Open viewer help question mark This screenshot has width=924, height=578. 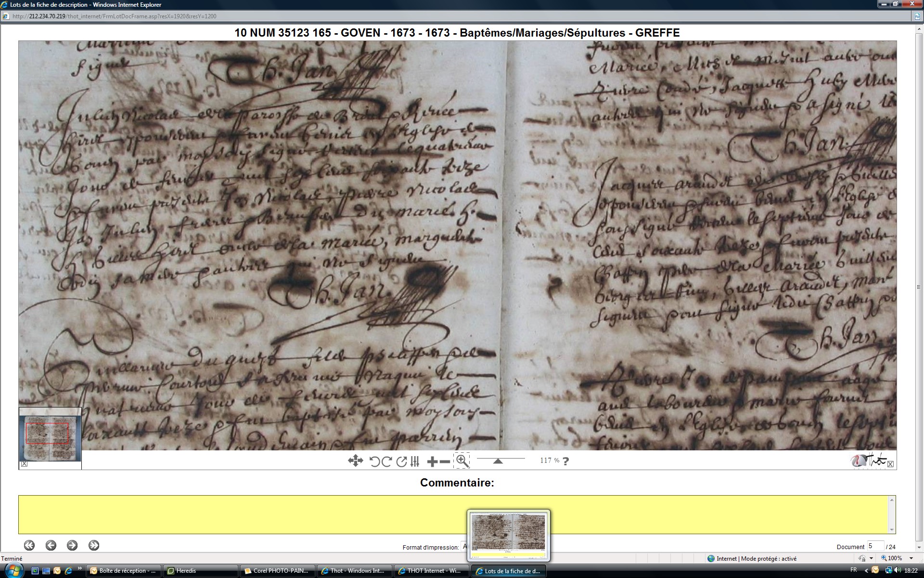[x=566, y=461]
